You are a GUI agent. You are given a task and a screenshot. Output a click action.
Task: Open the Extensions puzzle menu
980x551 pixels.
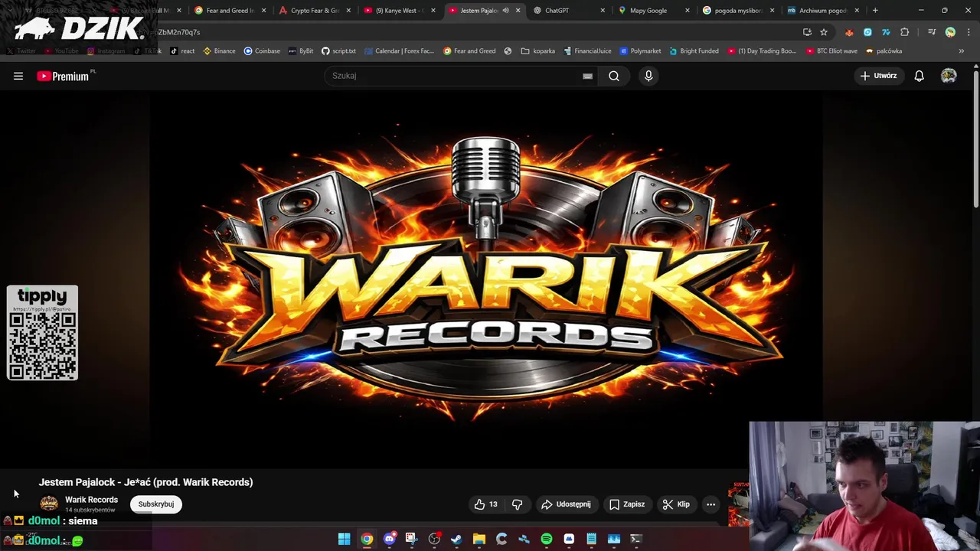pyautogui.click(x=904, y=32)
